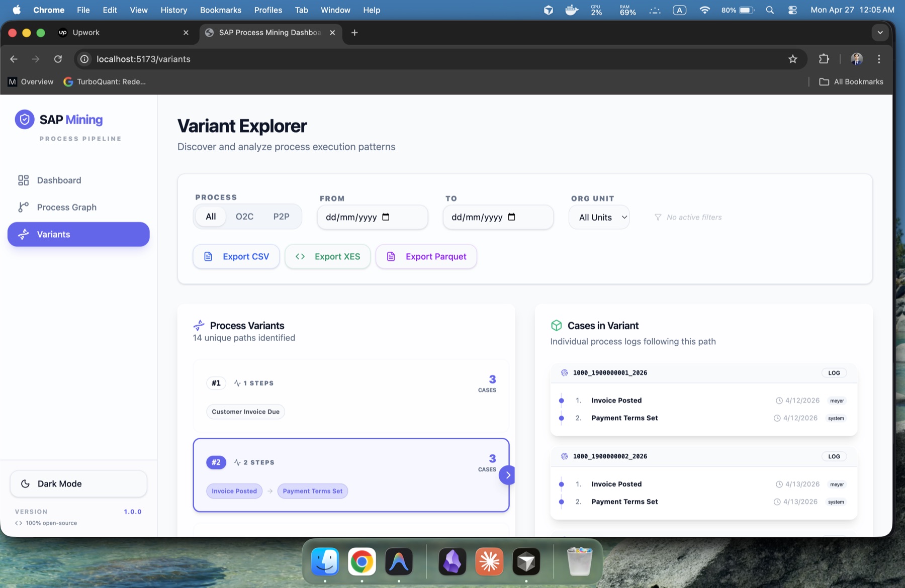This screenshot has height=588, width=905.
Task: Click the round arrow on variant #2
Action: 507,475
